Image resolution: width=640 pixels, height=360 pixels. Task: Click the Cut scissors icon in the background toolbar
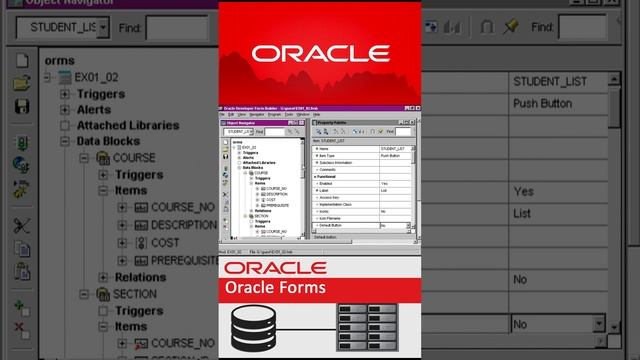tap(22, 225)
